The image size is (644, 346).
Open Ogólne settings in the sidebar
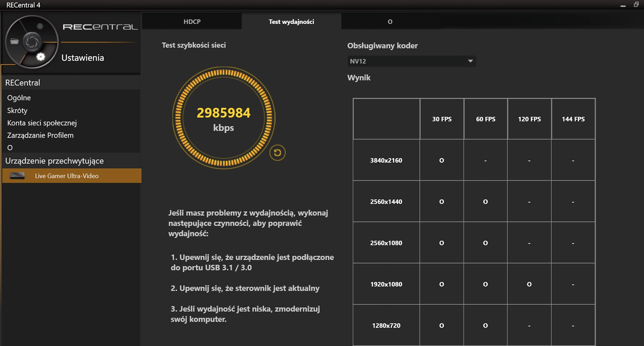[19, 98]
